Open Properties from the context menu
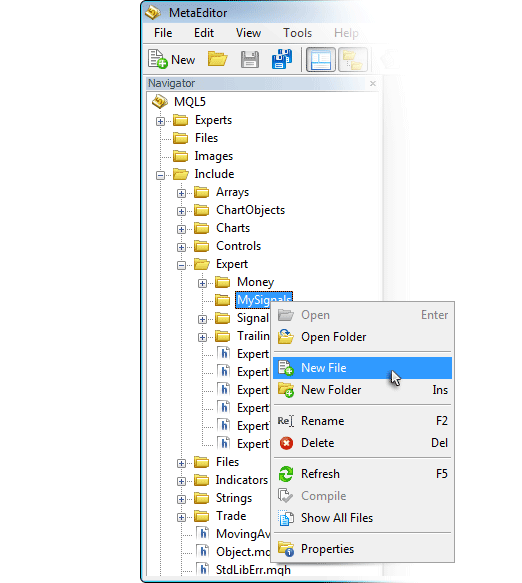The width and height of the screenshot is (522, 583). 362,549
